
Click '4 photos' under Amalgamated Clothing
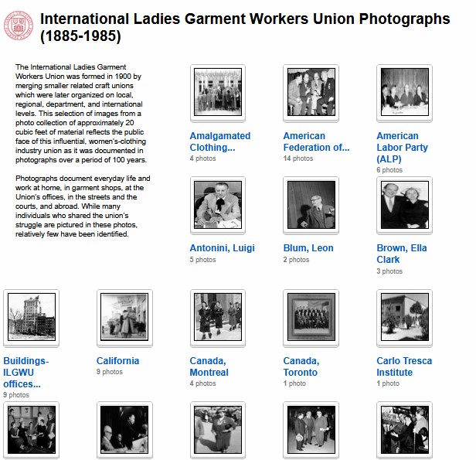(202, 158)
